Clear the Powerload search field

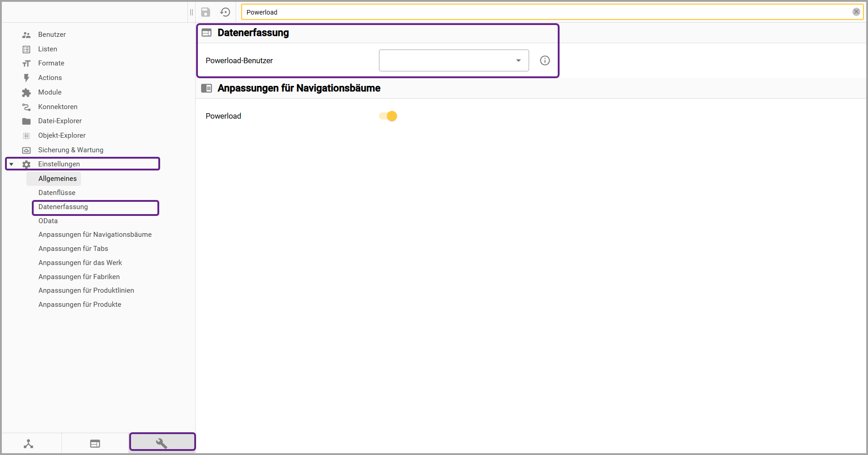coord(856,12)
